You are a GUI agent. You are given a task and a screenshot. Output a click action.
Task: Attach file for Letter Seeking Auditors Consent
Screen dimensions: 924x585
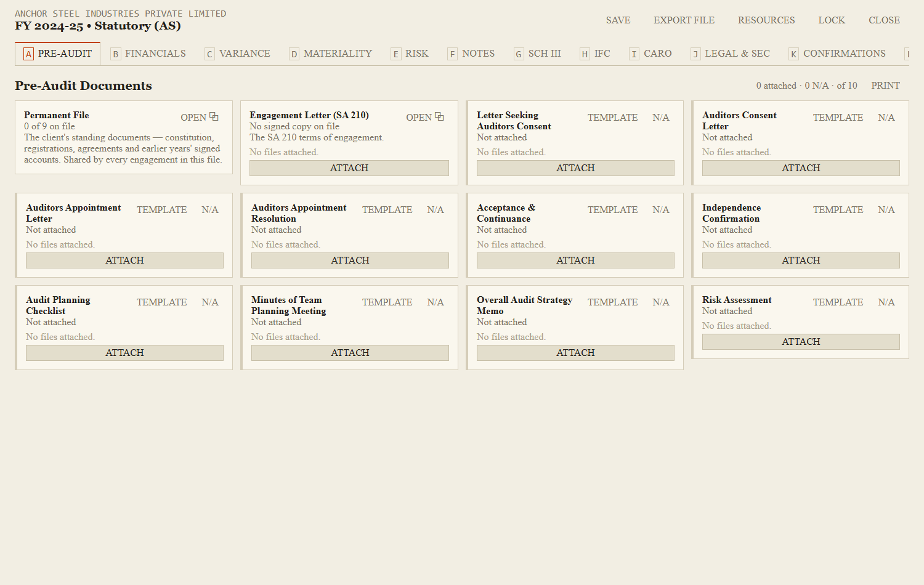pos(575,168)
